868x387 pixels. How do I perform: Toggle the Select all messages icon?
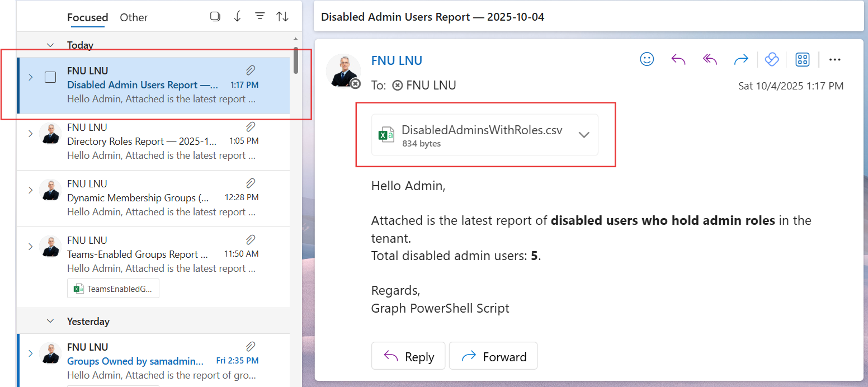[215, 16]
